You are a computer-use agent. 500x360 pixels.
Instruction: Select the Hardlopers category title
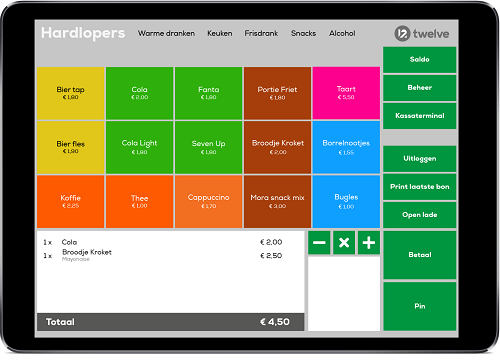point(83,33)
